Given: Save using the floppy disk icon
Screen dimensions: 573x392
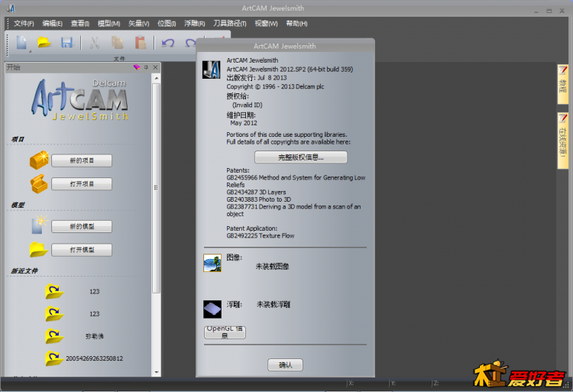Looking at the screenshot, I should click(66, 43).
